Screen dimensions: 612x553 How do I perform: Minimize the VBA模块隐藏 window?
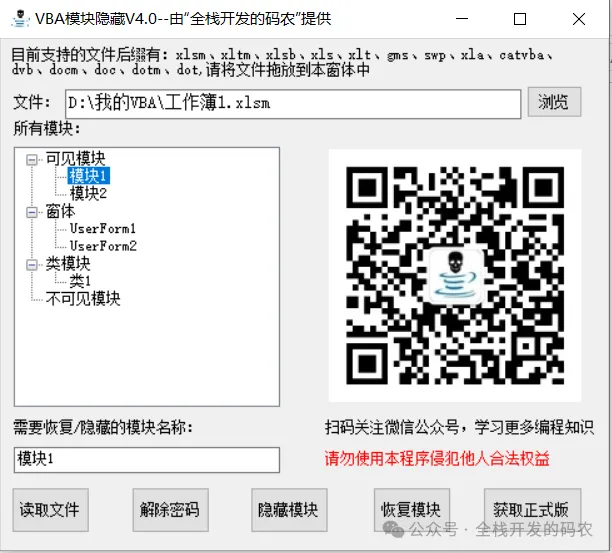[462, 19]
